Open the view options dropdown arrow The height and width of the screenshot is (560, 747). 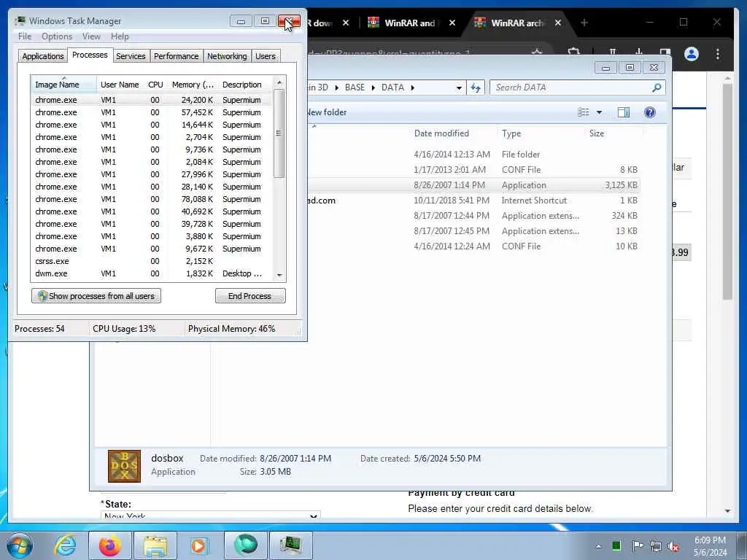coord(600,112)
